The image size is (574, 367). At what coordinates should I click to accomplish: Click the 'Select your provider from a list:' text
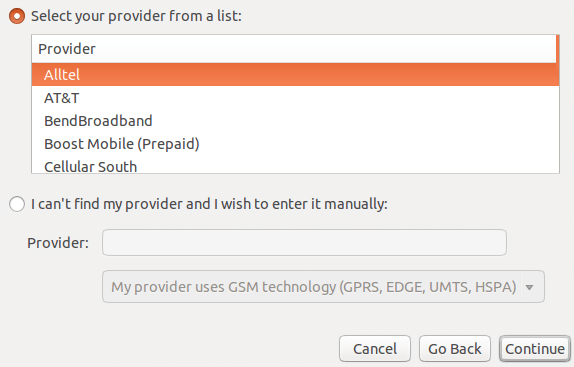(136, 16)
